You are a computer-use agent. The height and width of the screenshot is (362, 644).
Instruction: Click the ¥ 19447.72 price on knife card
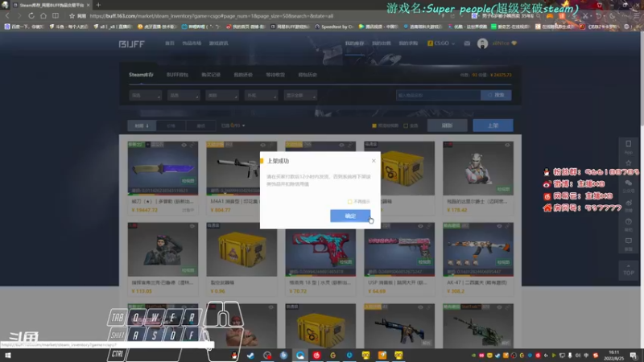145,210
